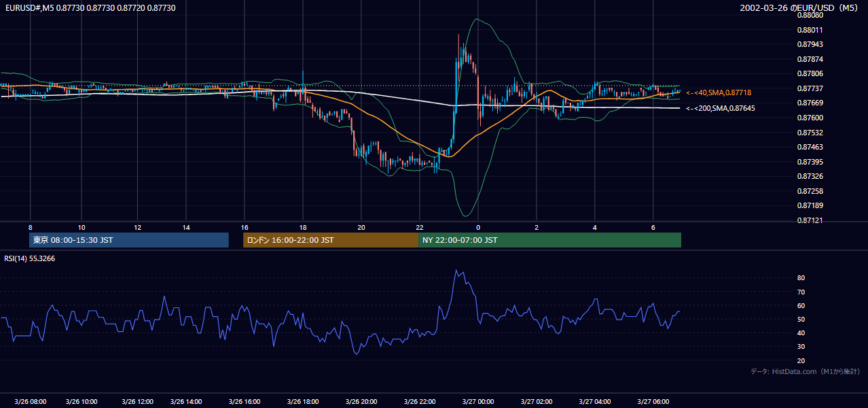Screen dimensions: 868x408
Task: Click RSI axis level 20
Action: pos(801,360)
